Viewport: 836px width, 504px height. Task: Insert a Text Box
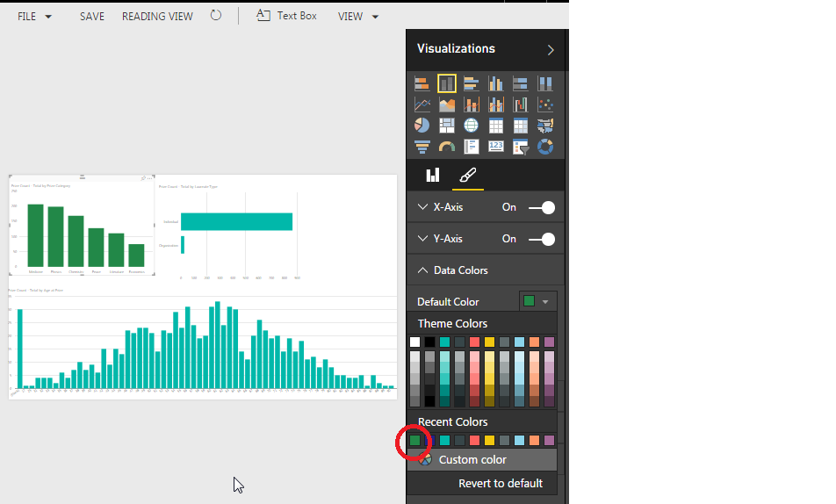(286, 16)
